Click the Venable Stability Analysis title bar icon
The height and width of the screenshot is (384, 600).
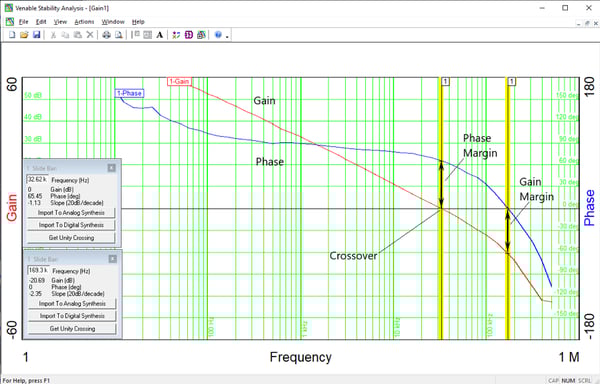tap(9, 8)
